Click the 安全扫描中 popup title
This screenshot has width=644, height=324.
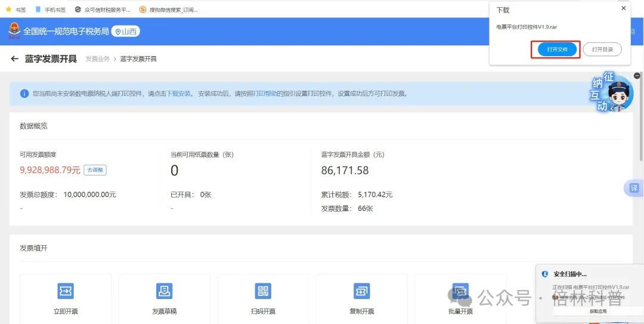pos(570,274)
